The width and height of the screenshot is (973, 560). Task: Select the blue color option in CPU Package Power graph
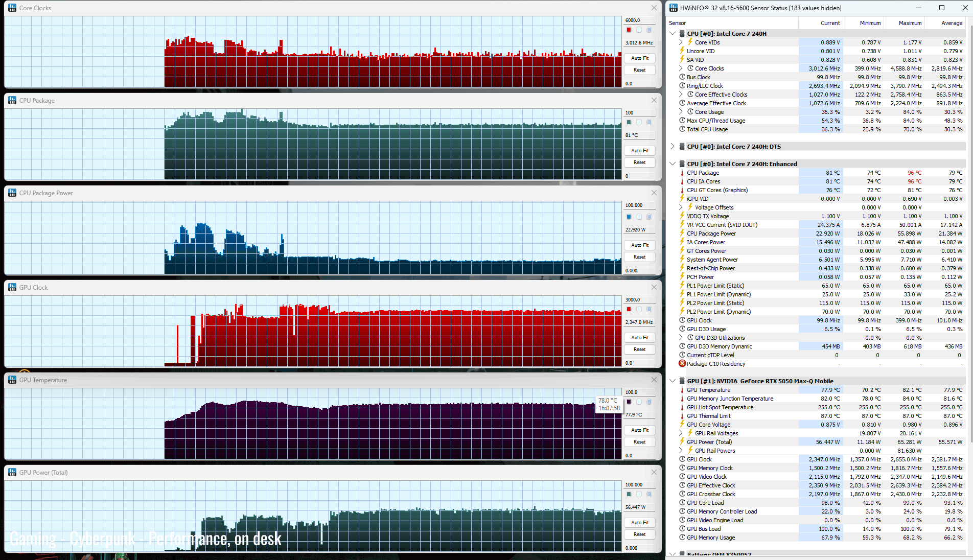(629, 217)
